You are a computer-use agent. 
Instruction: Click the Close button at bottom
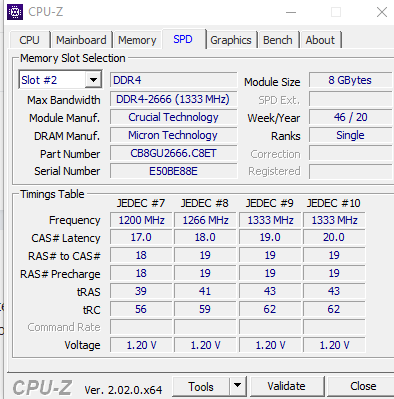click(x=362, y=386)
